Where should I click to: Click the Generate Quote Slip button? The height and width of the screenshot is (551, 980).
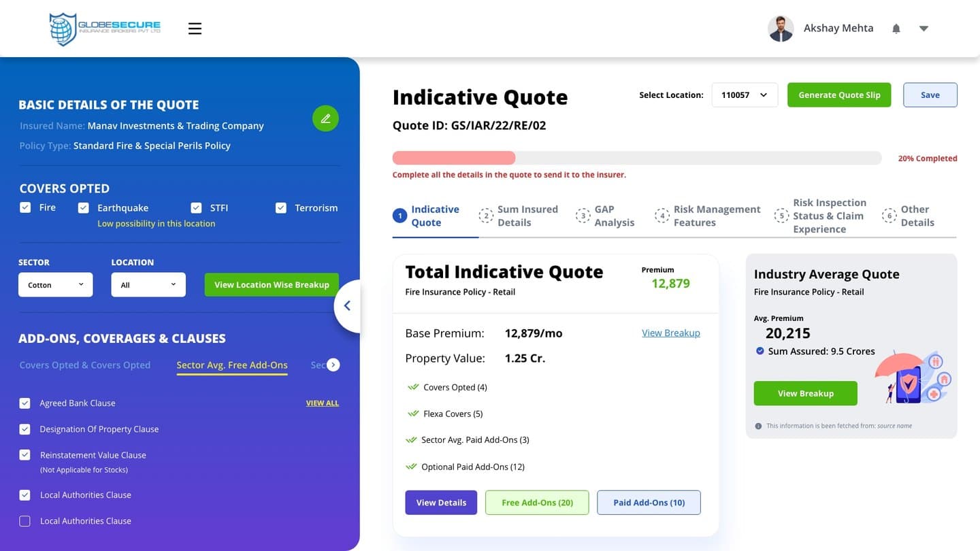(839, 95)
